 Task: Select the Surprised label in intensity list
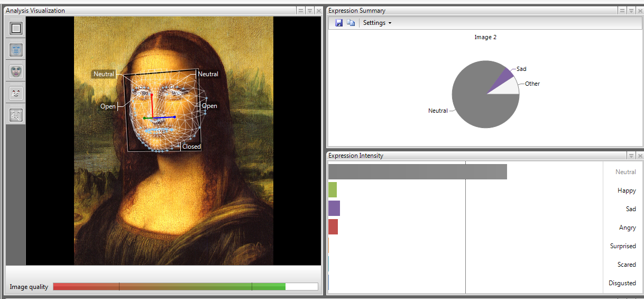tap(623, 246)
